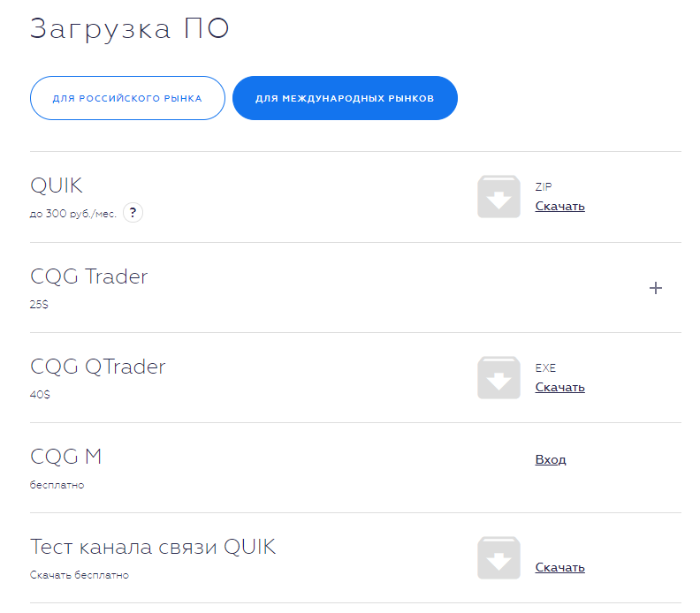
Task: Select the «Для международных рынков» tab
Action: [345, 98]
